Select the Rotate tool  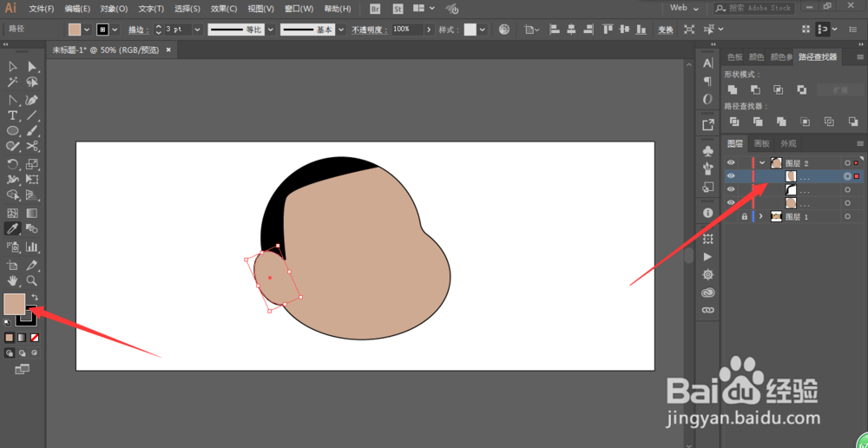click(12, 164)
